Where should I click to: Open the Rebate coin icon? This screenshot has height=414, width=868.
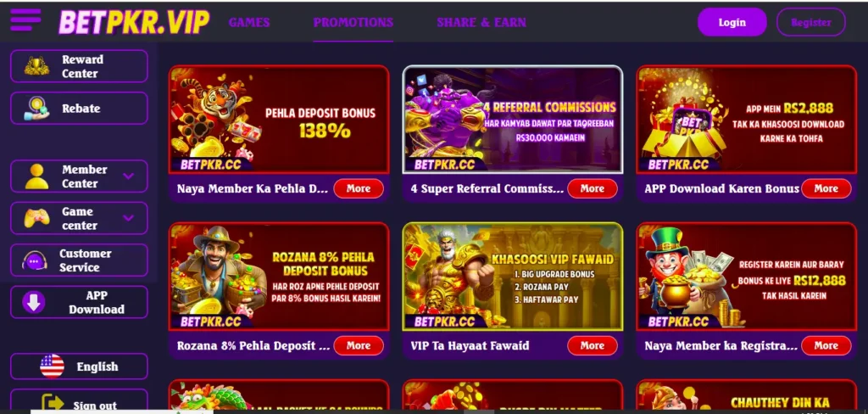click(36, 108)
